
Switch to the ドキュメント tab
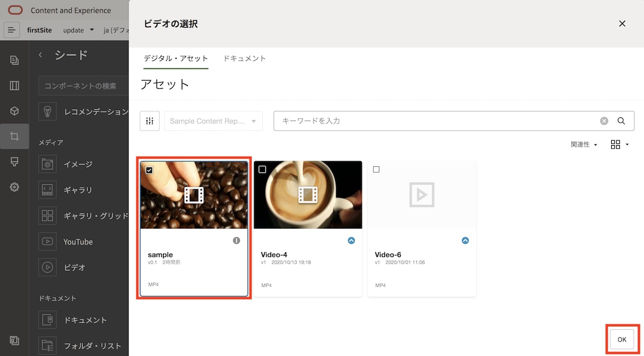(x=245, y=58)
